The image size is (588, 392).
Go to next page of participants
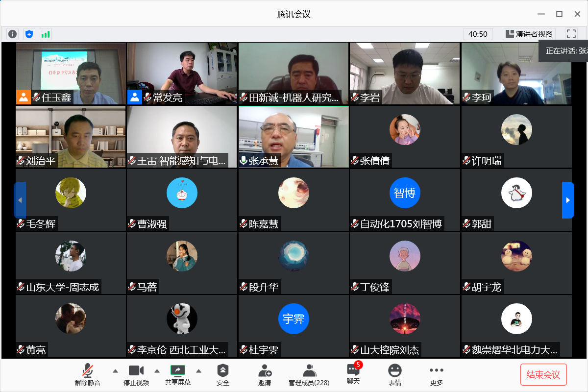coord(567,200)
